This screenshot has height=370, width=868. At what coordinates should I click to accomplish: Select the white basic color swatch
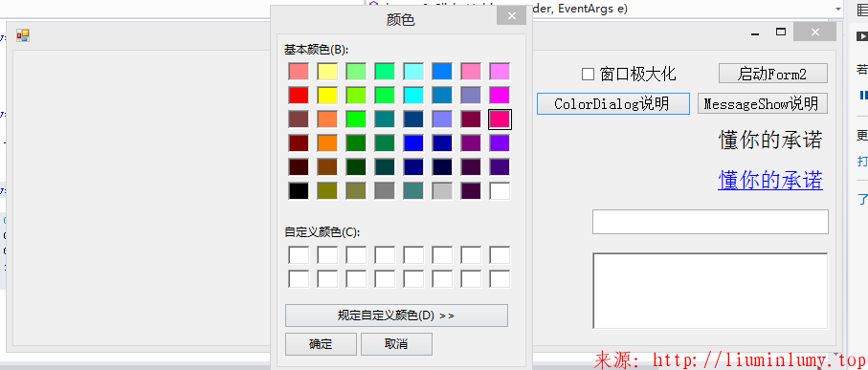click(500, 191)
